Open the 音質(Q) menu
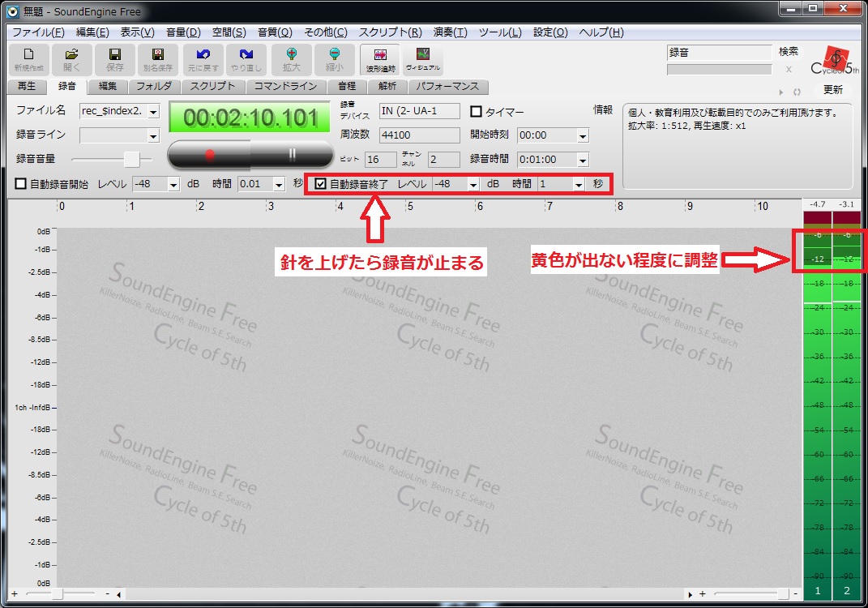 coord(275,32)
